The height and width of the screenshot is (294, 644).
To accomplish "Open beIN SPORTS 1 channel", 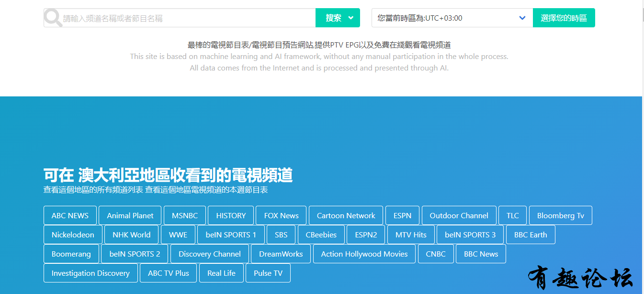I will pyautogui.click(x=231, y=235).
